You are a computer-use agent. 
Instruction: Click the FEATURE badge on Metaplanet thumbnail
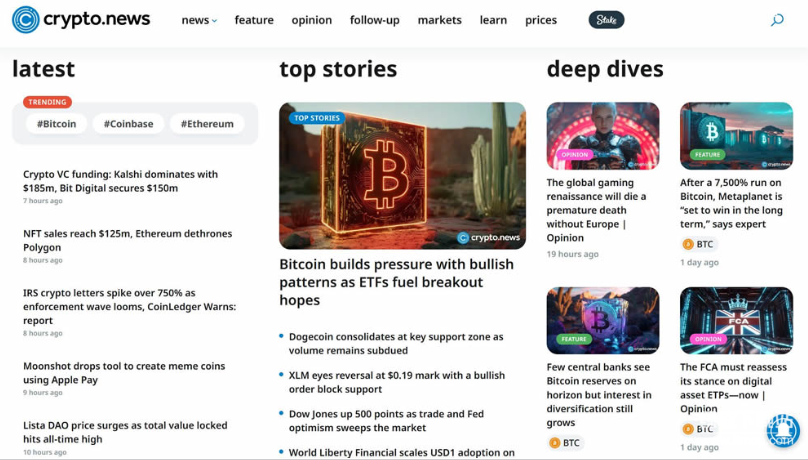coord(708,155)
